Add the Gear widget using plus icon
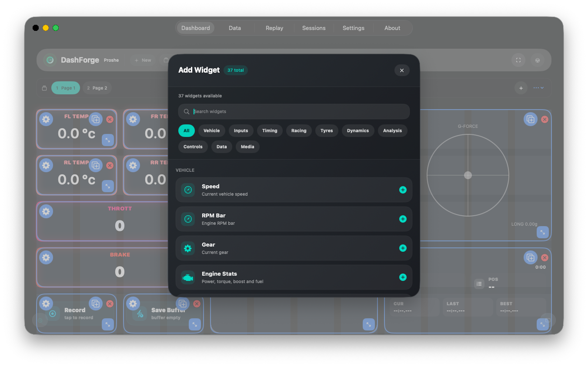 pos(403,248)
